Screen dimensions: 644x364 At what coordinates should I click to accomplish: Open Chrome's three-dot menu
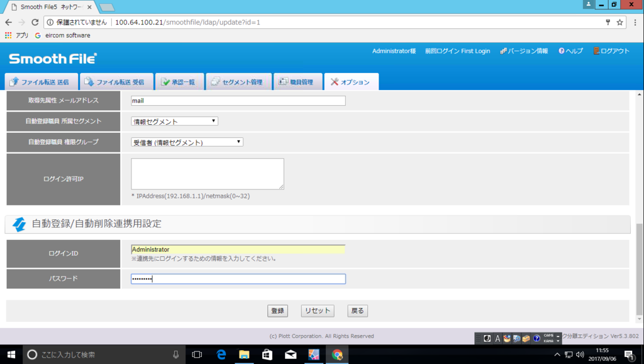635,22
